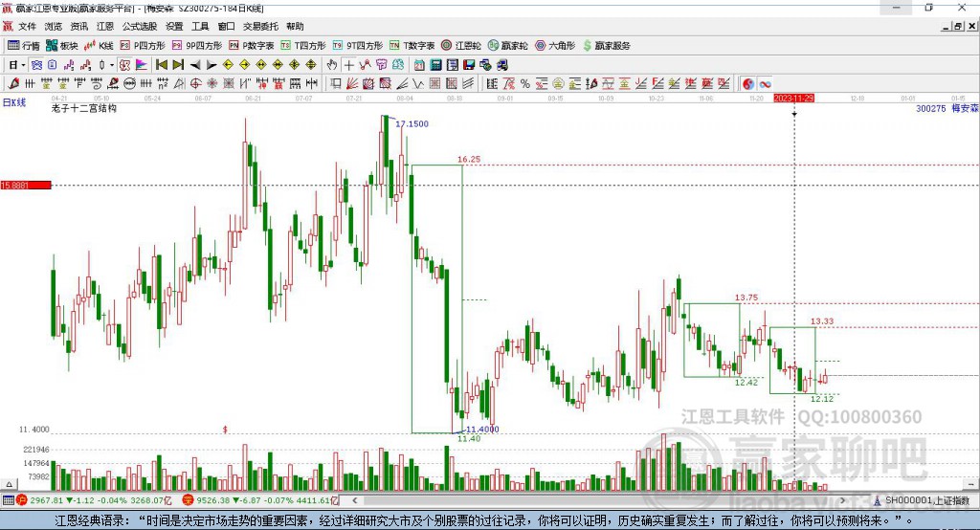980x530 pixels.
Task: Click the yin-yang red blue icon
Action: point(748,84)
